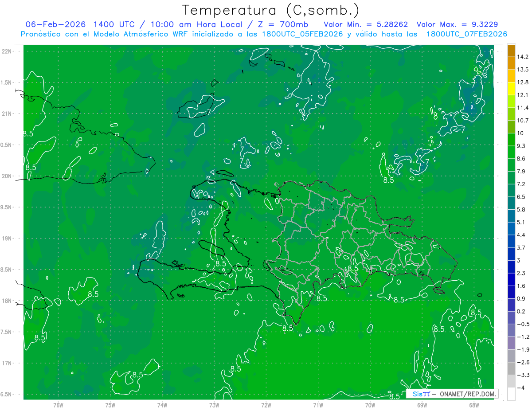Image resolution: width=532 pixels, height=411 pixels.
Task: Click the 'Temperatura (C,somb.)' chart title
Action: pyautogui.click(x=270, y=10)
